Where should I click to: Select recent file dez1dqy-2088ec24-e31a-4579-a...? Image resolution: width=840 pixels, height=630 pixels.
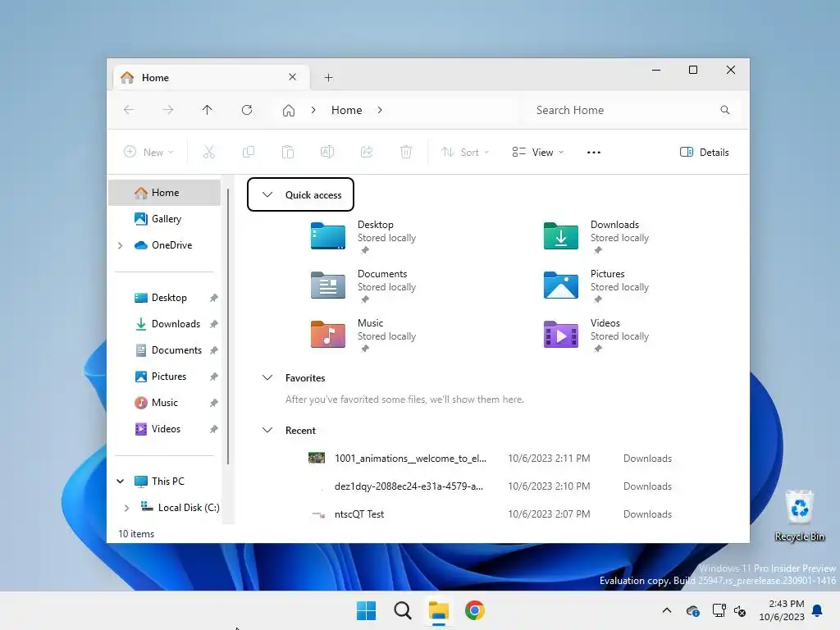click(409, 486)
